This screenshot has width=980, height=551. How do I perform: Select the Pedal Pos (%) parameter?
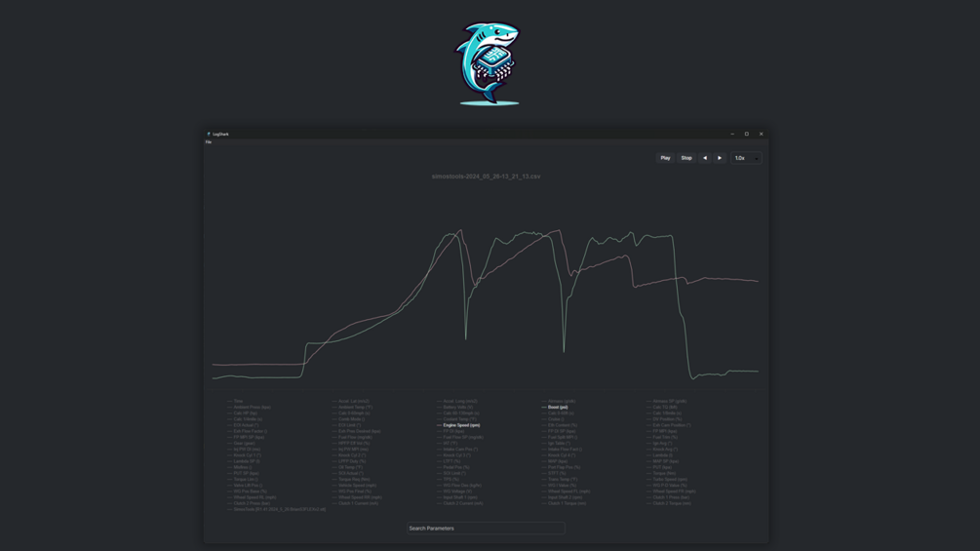coord(453,467)
